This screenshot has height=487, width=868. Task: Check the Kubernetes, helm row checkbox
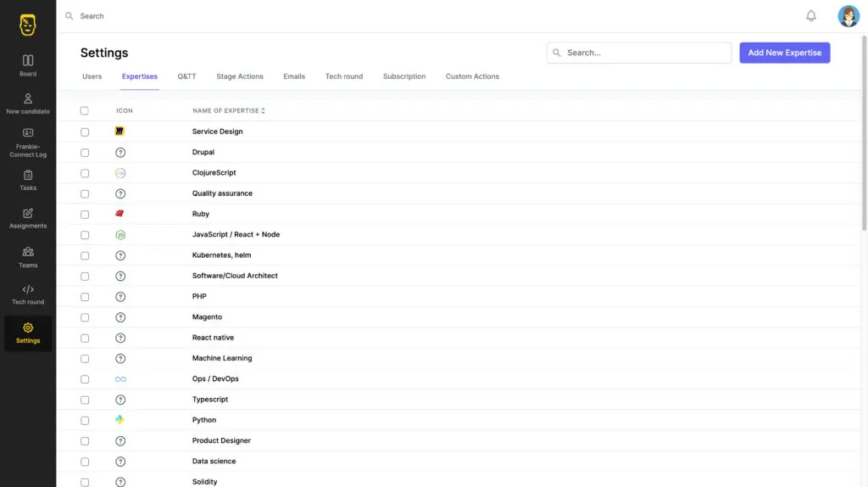coord(85,255)
